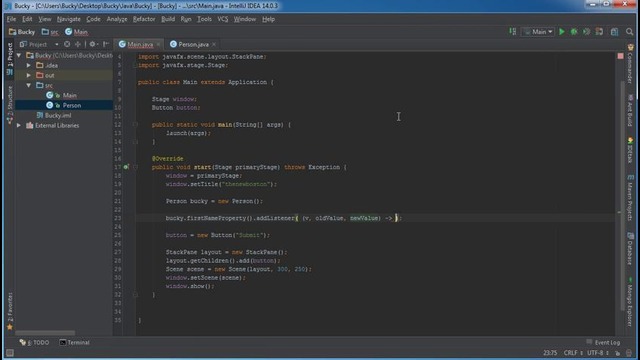
Task: Collapse the src folder
Action: pyautogui.click(x=29, y=85)
